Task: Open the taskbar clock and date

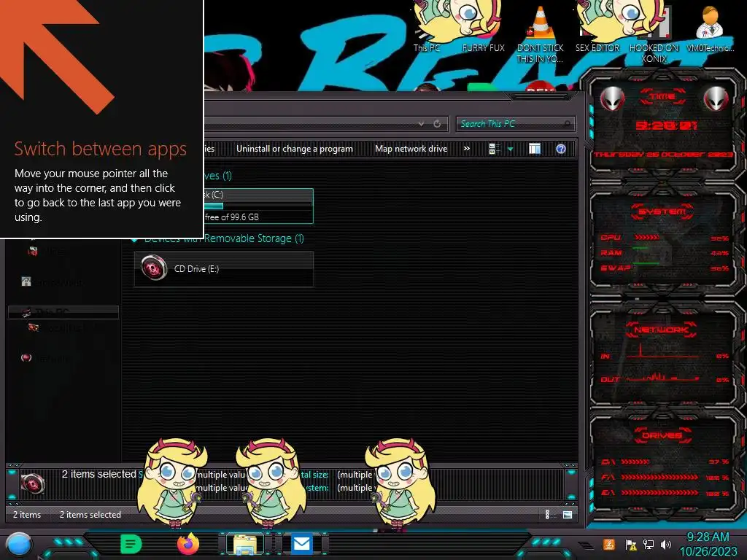Action: tap(708, 544)
